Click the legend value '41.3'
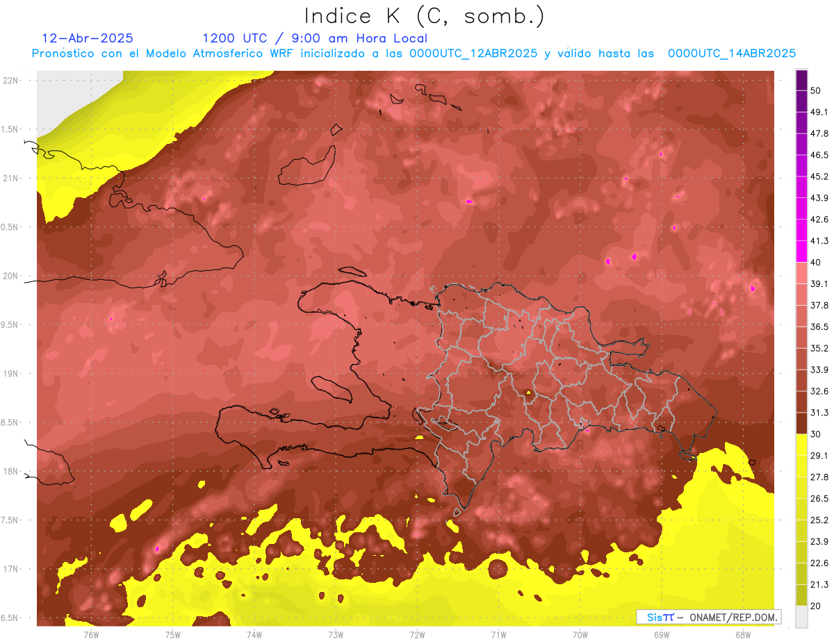The height and width of the screenshot is (644, 834). (819, 241)
